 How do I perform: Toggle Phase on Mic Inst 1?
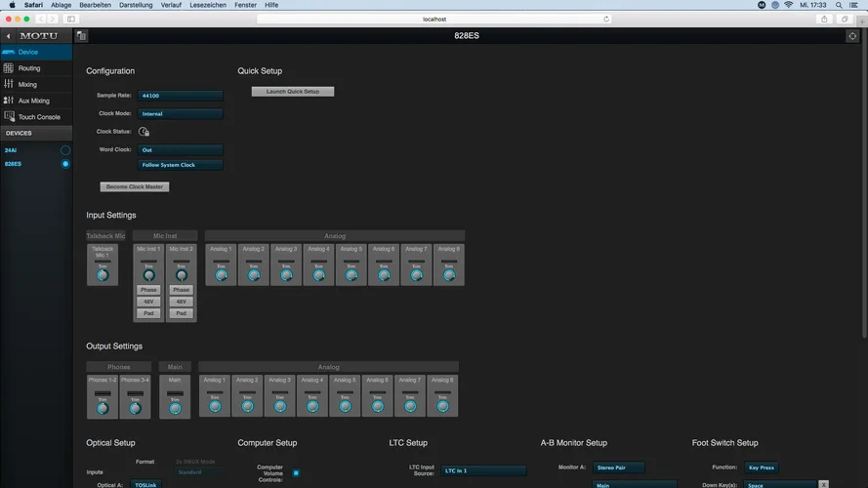point(148,290)
